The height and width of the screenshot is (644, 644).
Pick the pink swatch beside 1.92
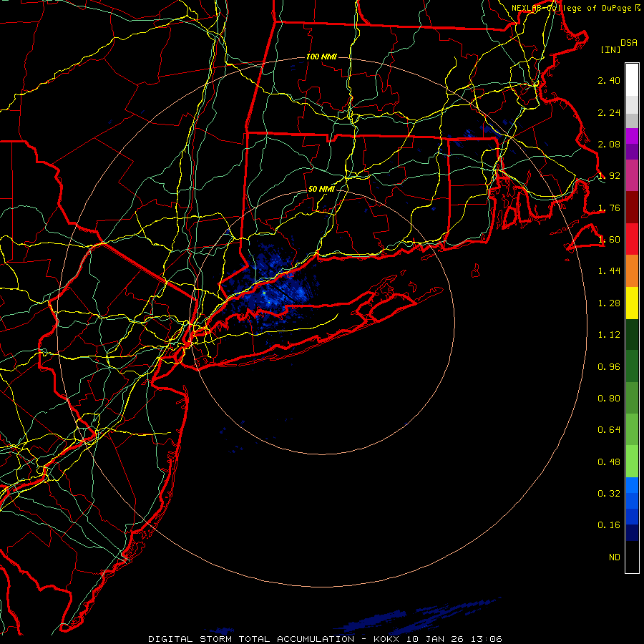[632, 175]
